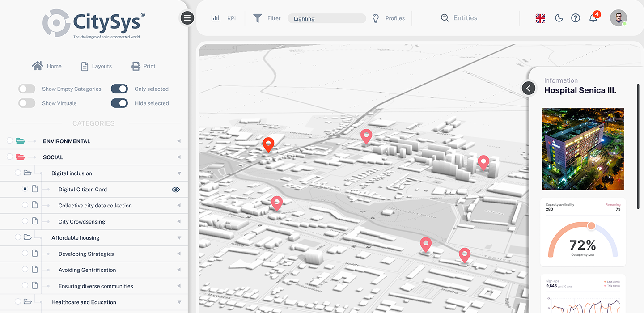Image resolution: width=644 pixels, height=313 pixels.
Task: Select Healthcare and Education tree row
Action: [94, 302]
